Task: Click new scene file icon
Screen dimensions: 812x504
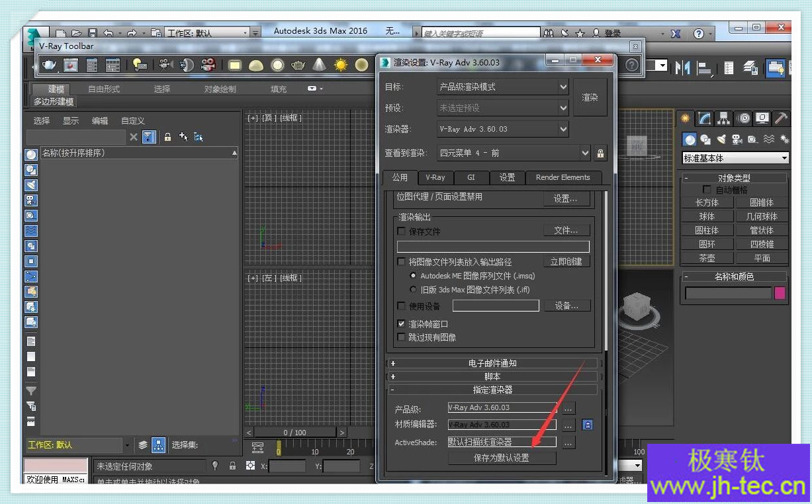Action: click(x=61, y=32)
